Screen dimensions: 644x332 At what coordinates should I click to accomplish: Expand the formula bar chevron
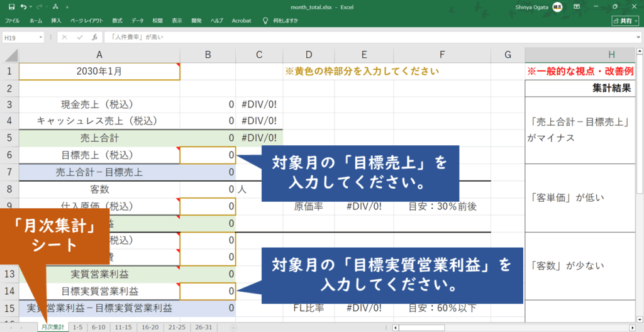[637, 38]
